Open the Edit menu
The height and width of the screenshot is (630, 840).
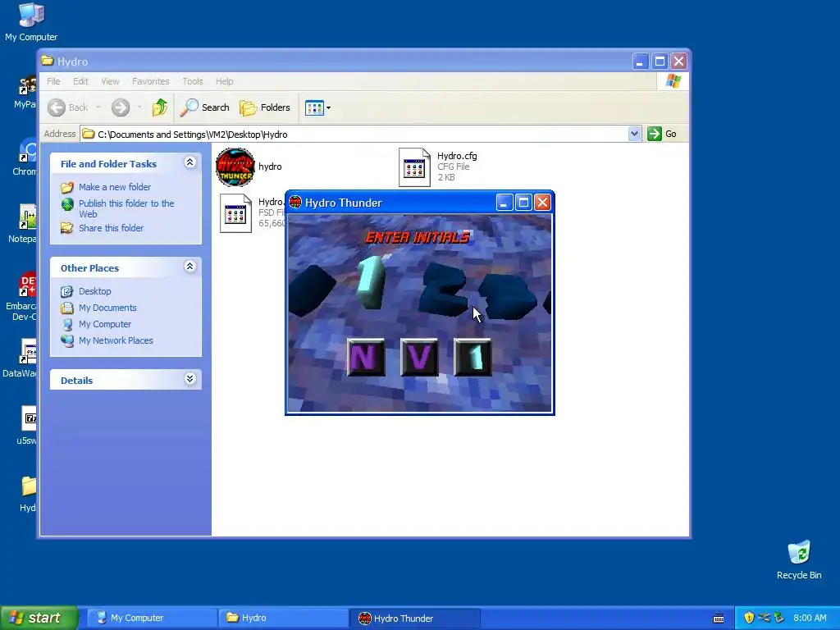coord(81,81)
